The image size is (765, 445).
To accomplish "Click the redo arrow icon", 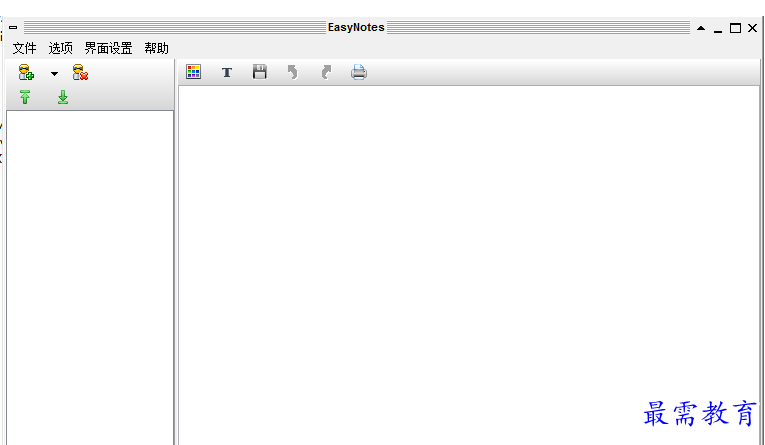I will pos(326,72).
